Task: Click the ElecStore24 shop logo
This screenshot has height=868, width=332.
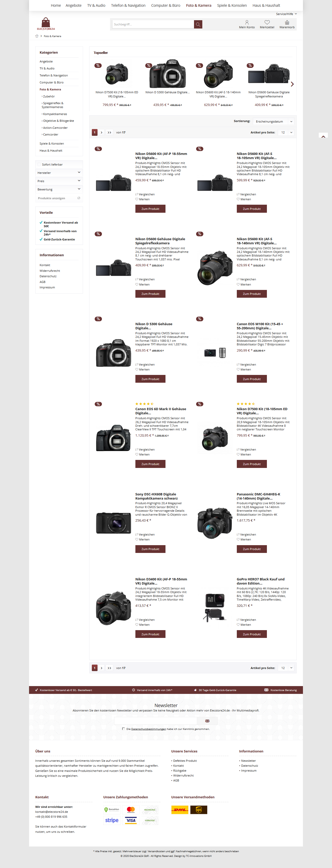Action: tap(46, 24)
